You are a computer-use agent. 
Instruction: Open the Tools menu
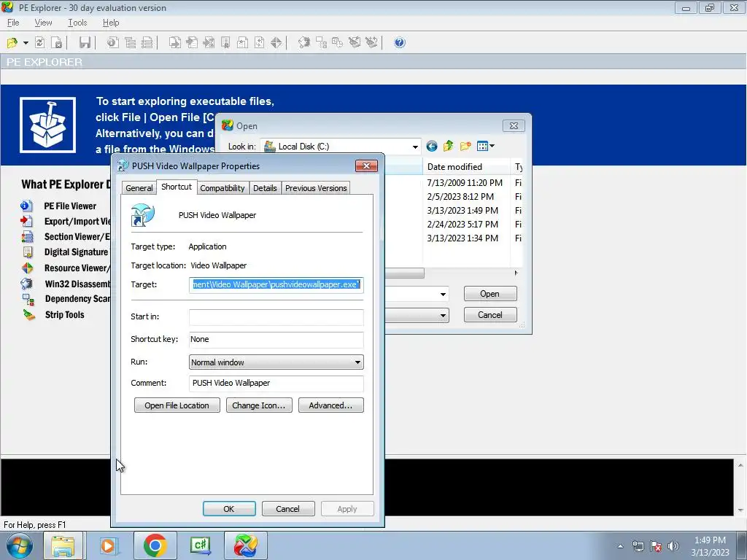click(77, 23)
